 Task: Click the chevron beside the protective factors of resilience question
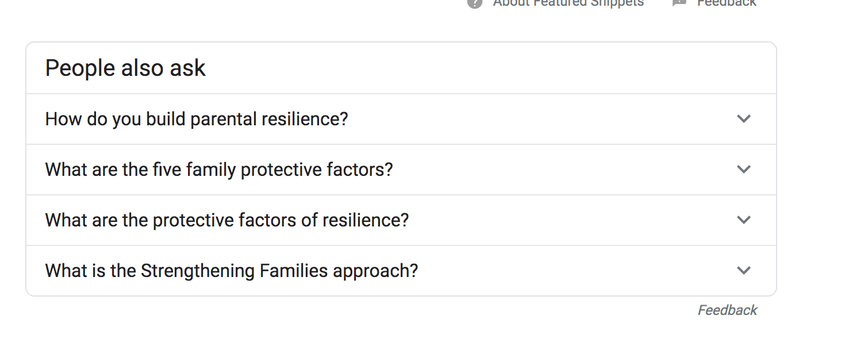click(744, 220)
